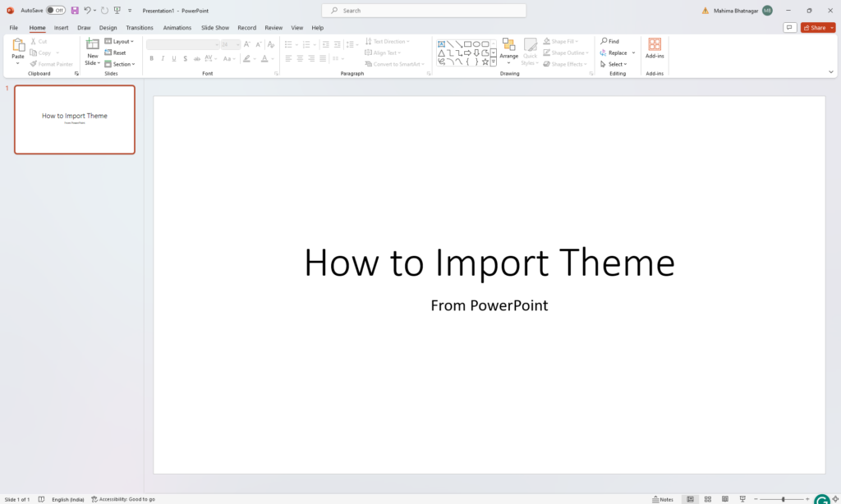
Task: Open the Grammarly icon near status bar
Action: coord(821,498)
